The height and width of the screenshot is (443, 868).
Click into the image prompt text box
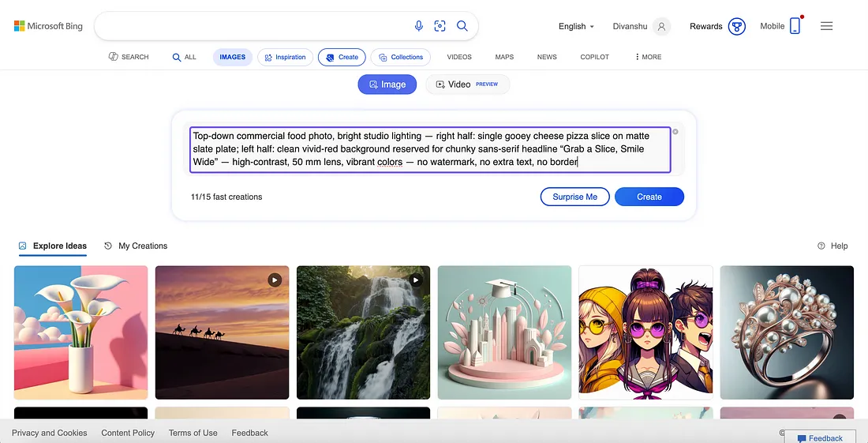(430, 149)
